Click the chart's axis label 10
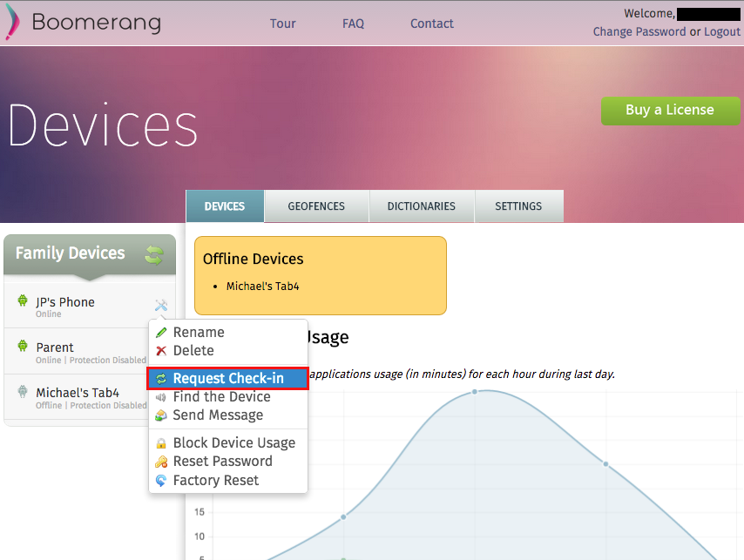This screenshot has height=560, width=744. pos(200,536)
